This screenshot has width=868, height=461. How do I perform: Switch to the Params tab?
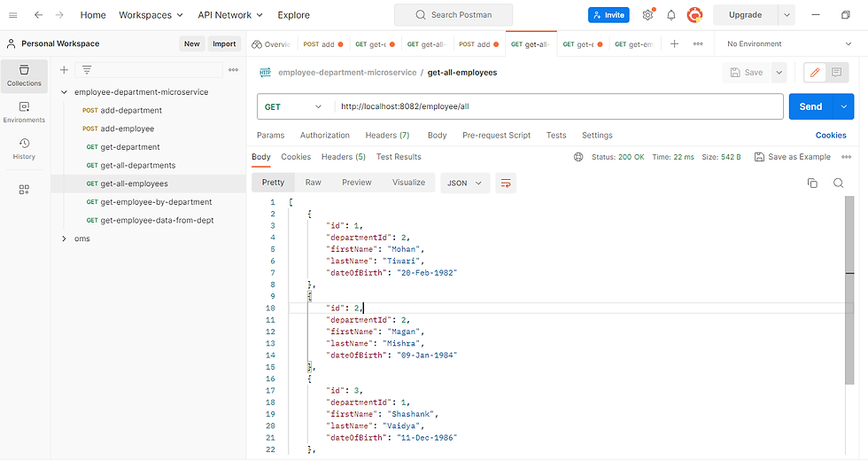click(271, 135)
